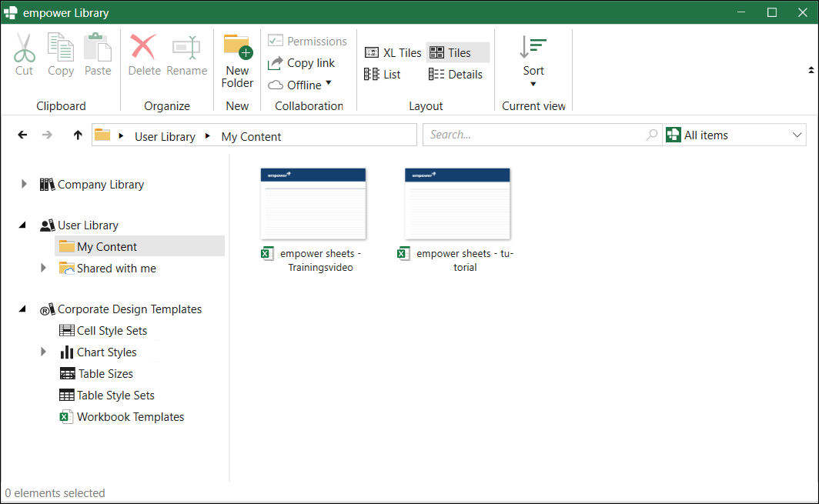Switch layout to XL Tiles
Image resolution: width=819 pixels, height=504 pixels.
click(393, 53)
